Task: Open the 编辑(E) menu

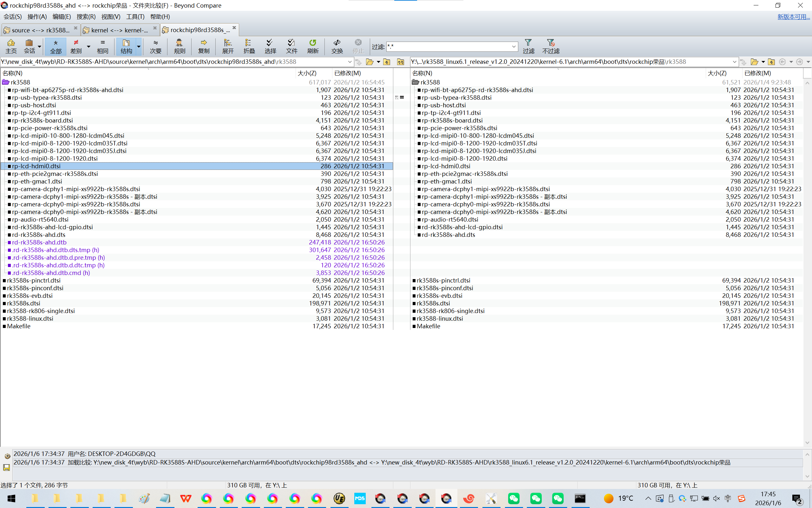Action: [x=62, y=17]
